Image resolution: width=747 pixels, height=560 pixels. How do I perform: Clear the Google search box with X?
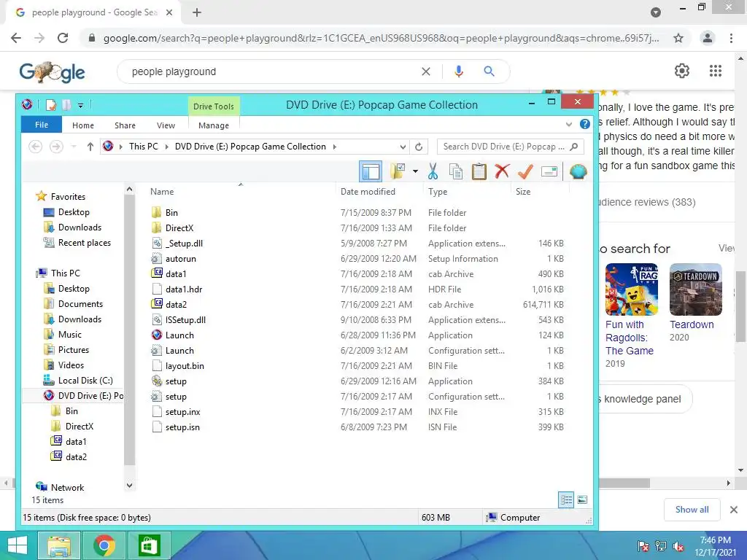(426, 71)
